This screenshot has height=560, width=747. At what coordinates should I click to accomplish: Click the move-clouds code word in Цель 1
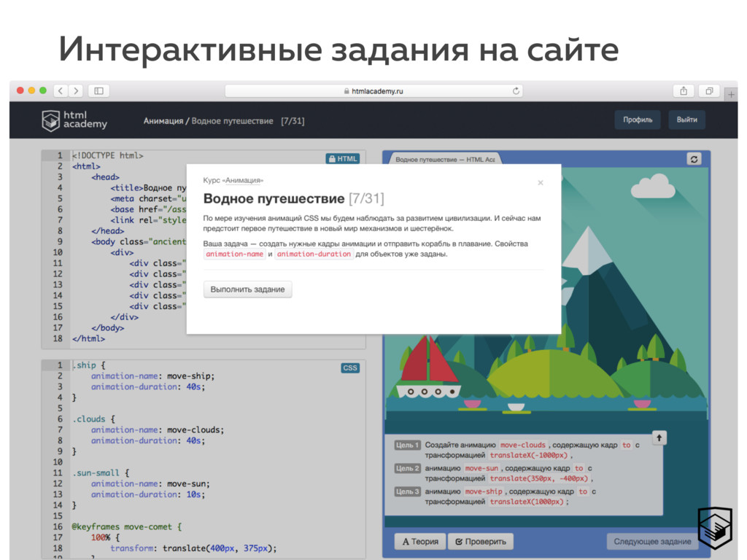(522, 445)
